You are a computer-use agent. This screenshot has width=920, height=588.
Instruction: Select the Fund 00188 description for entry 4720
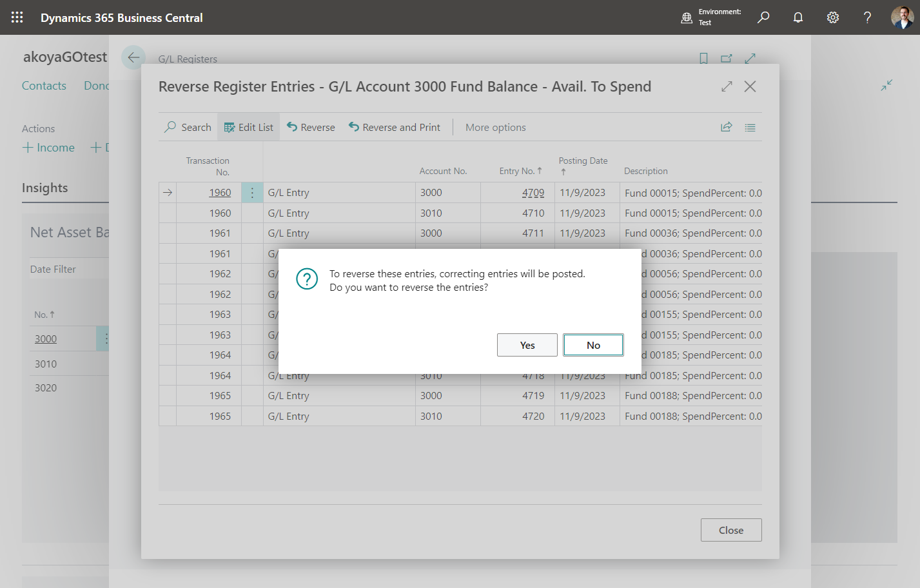pyautogui.click(x=693, y=416)
